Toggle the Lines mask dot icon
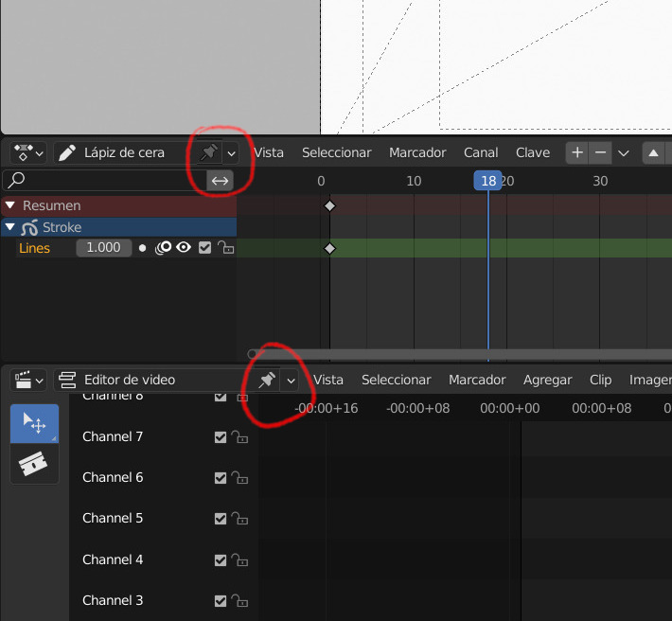Image resolution: width=672 pixels, height=621 pixels. (143, 248)
